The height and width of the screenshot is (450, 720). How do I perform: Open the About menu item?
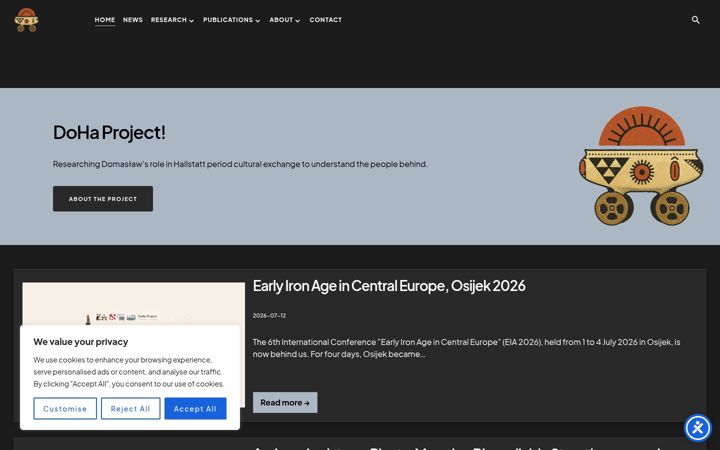tap(281, 20)
